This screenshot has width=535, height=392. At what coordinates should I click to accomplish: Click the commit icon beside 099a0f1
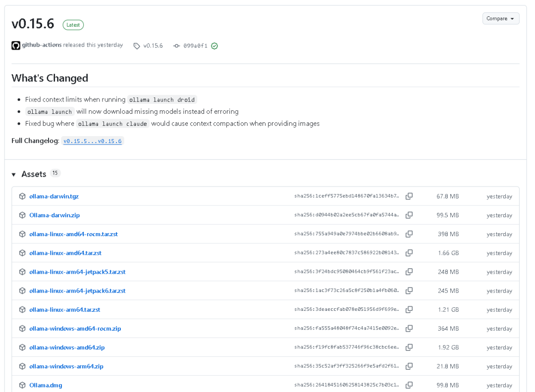pos(176,46)
